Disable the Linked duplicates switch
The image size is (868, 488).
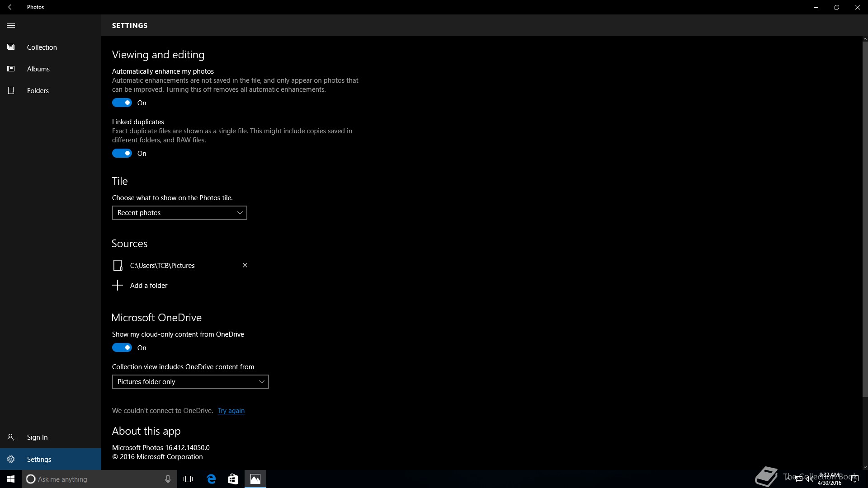coord(122,153)
